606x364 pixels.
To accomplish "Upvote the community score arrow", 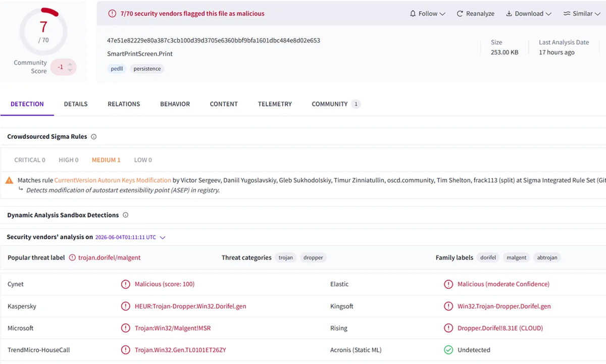I will [70, 63].
